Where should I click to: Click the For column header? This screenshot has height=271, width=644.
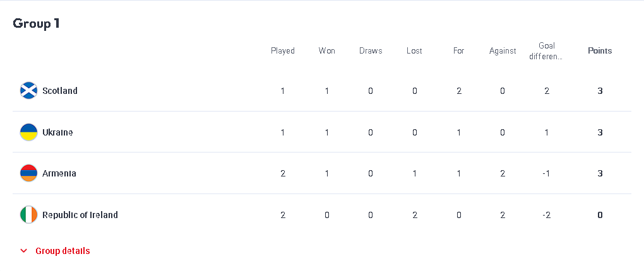459,51
